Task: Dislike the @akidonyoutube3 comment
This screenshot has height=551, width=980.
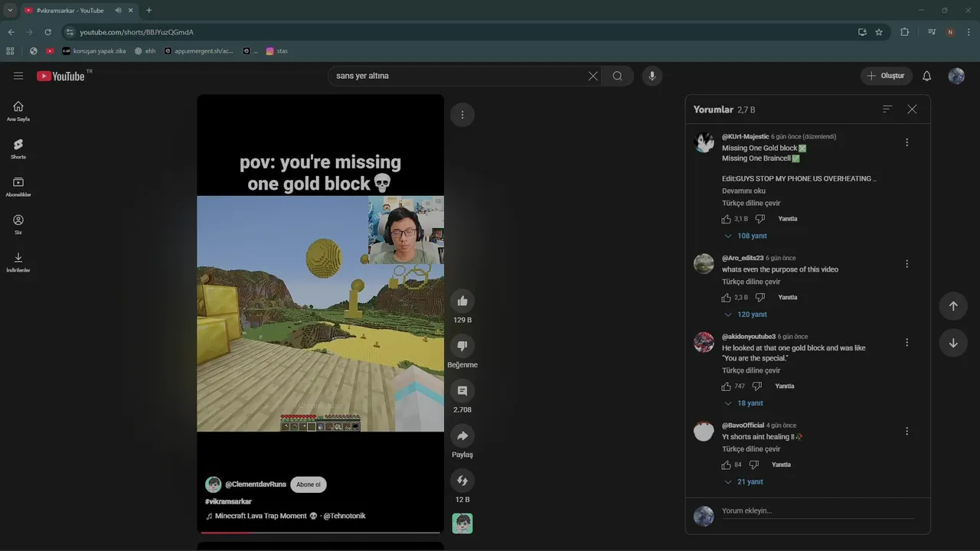Action: click(x=757, y=386)
